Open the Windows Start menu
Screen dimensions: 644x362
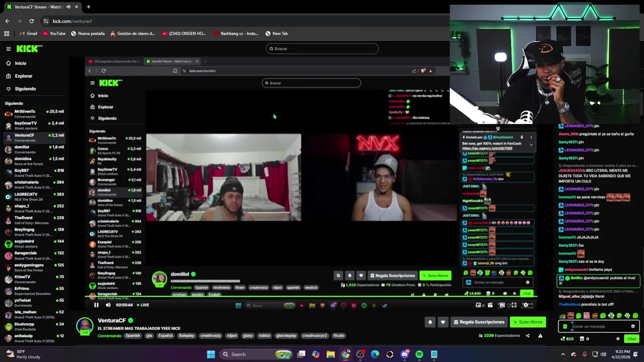pyautogui.click(x=211, y=354)
